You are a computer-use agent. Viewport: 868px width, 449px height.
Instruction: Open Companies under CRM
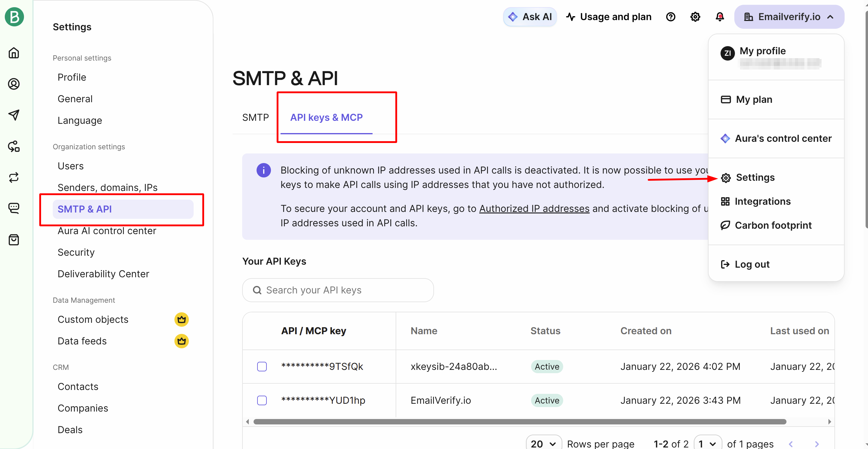[82, 408]
